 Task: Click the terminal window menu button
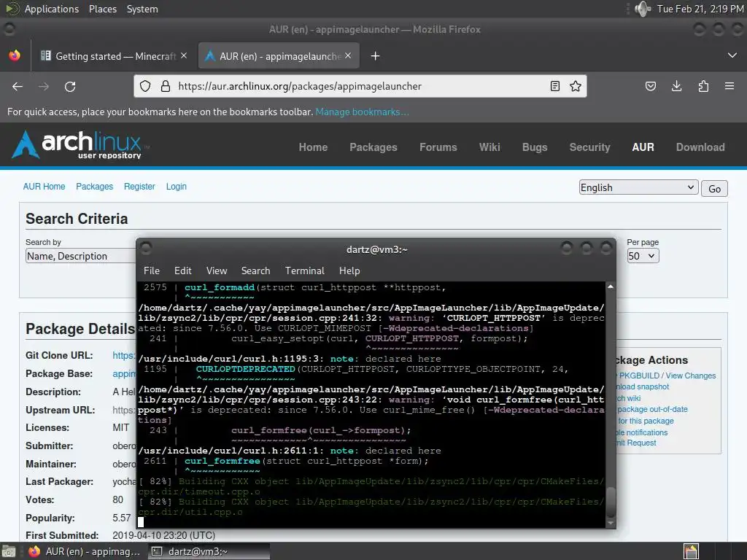pyautogui.click(x=146, y=248)
